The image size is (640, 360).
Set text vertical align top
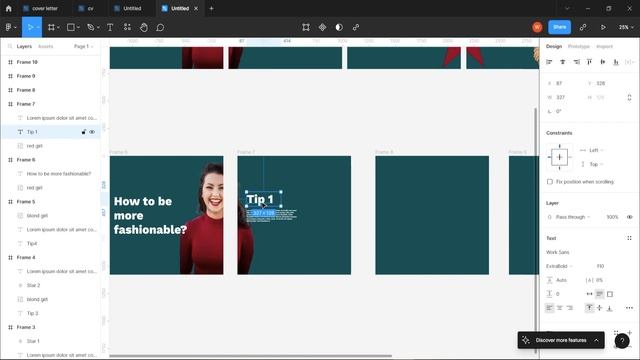[589, 308]
